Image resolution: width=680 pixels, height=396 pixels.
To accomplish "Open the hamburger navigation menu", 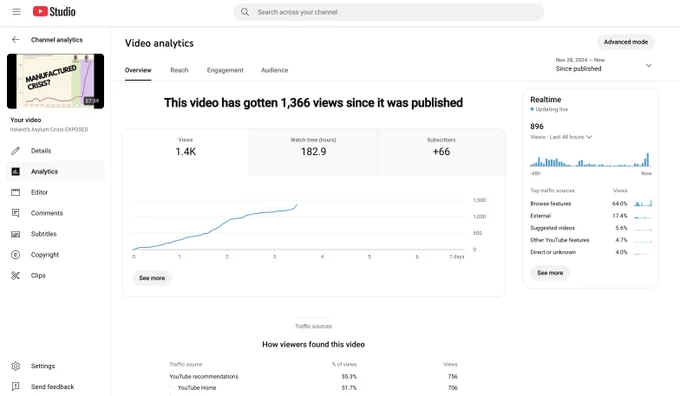I will pyautogui.click(x=16, y=12).
